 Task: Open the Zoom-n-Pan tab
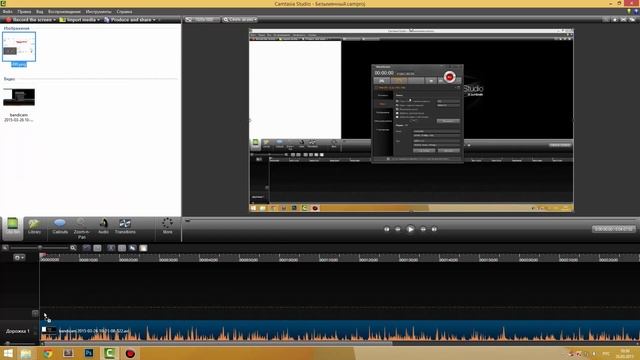82,228
